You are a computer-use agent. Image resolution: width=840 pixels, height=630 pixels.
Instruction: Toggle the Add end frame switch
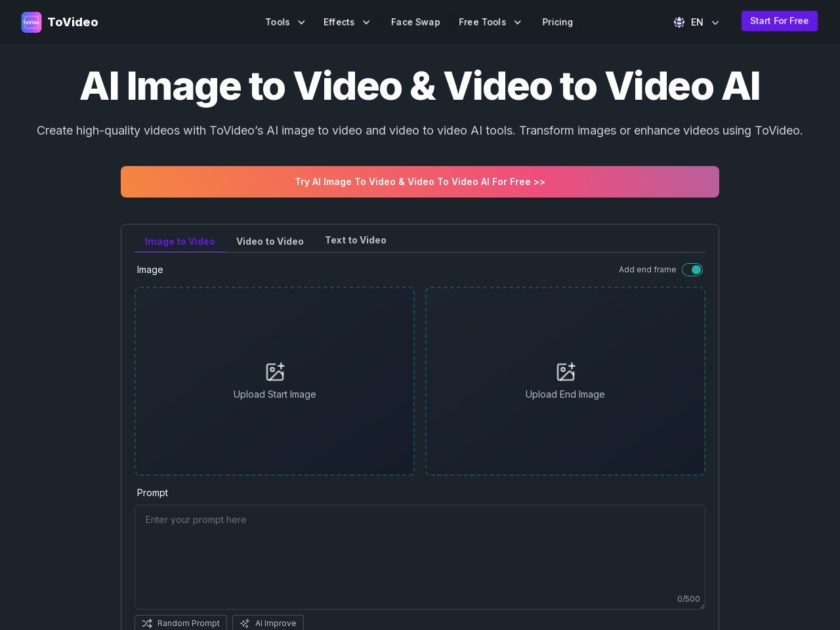[x=692, y=270]
